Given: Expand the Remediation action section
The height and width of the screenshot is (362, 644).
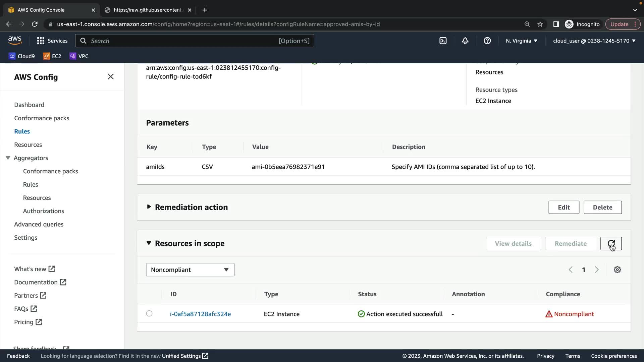Looking at the screenshot, I should (x=149, y=207).
